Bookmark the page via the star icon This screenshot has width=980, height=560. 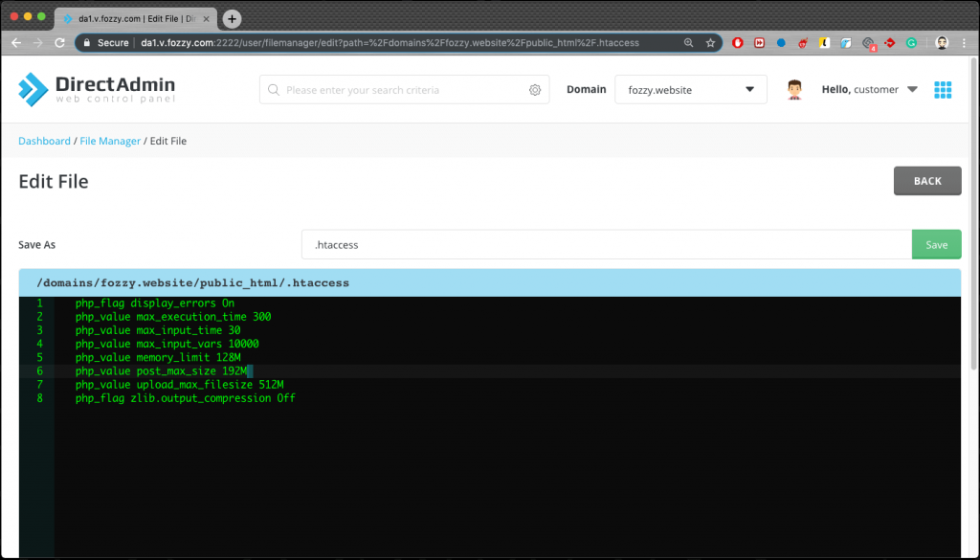point(710,43)
